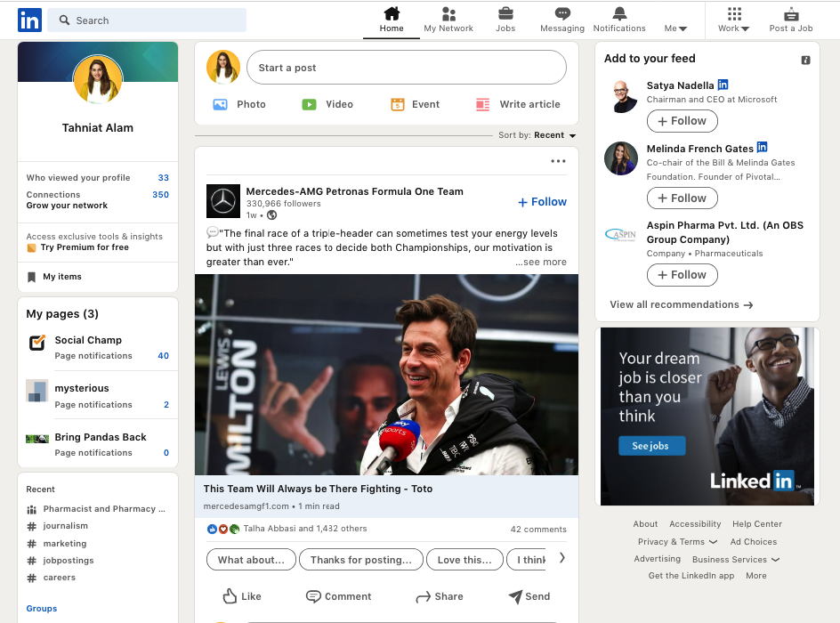
Task: Attach a Photo to a new post
Action: click(x=238, y=104)
